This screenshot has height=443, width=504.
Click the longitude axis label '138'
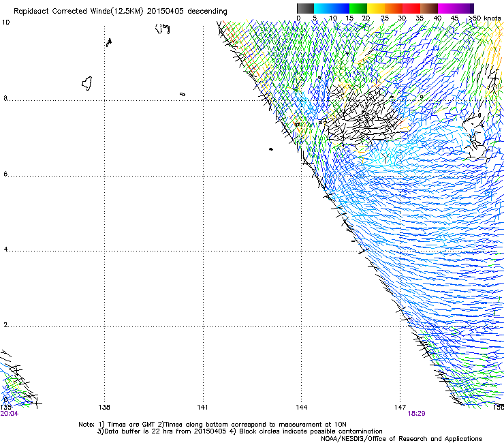104,408
